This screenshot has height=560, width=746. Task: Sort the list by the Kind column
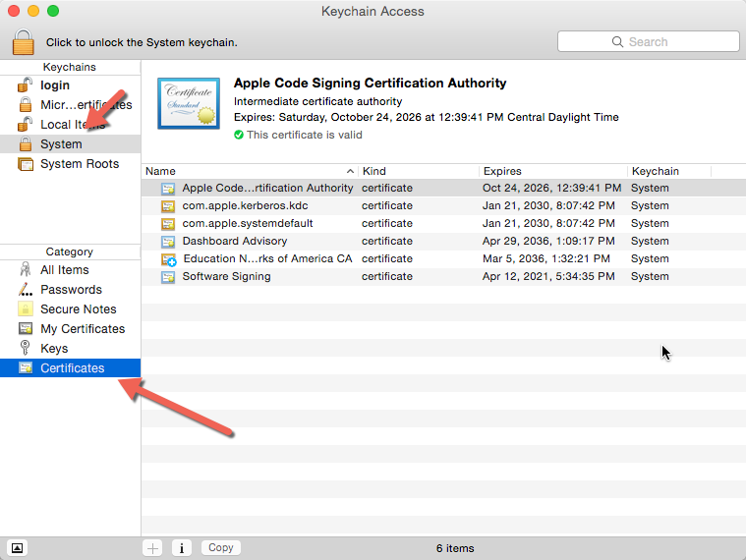tap(418, 171)
